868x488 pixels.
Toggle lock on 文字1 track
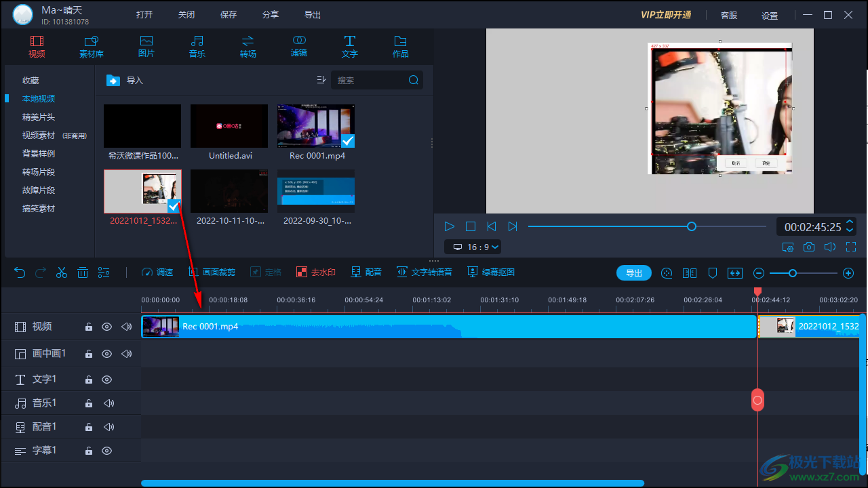tap(88, 380)
